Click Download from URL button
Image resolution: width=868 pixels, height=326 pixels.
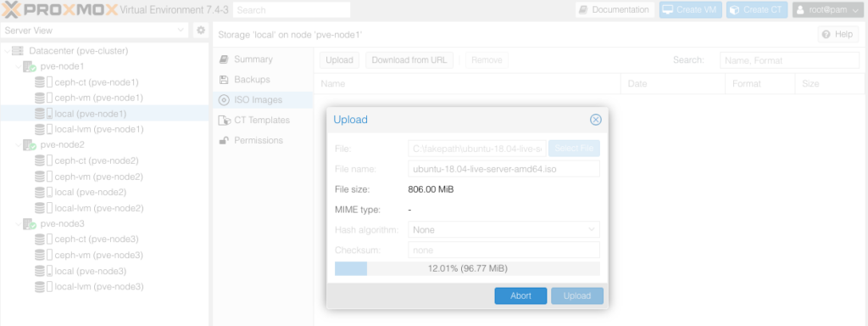(x=409, y=60)
